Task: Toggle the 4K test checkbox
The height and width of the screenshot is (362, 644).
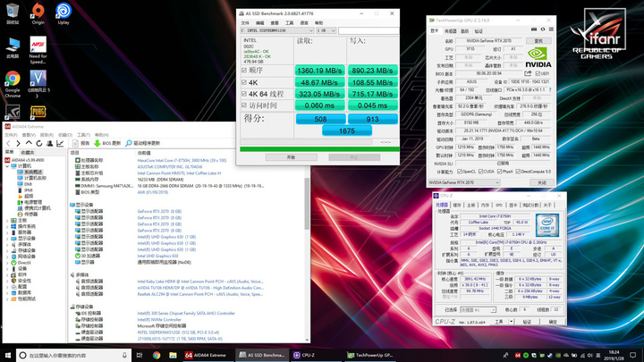Action: (244, 82)
